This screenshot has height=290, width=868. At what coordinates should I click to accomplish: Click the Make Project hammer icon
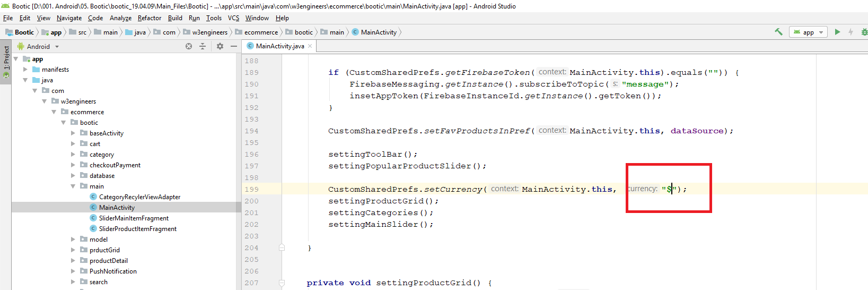point(778,32)
